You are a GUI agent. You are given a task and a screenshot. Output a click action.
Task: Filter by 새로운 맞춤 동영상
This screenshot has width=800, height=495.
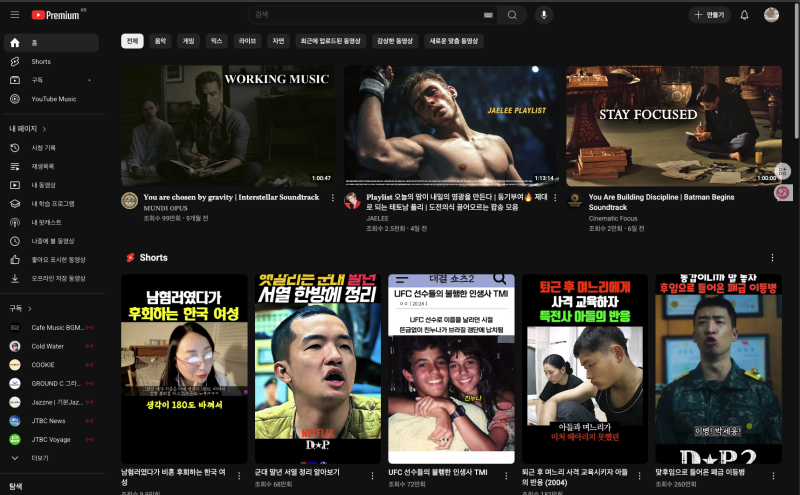pyautogui.click(x=453, y=41)
